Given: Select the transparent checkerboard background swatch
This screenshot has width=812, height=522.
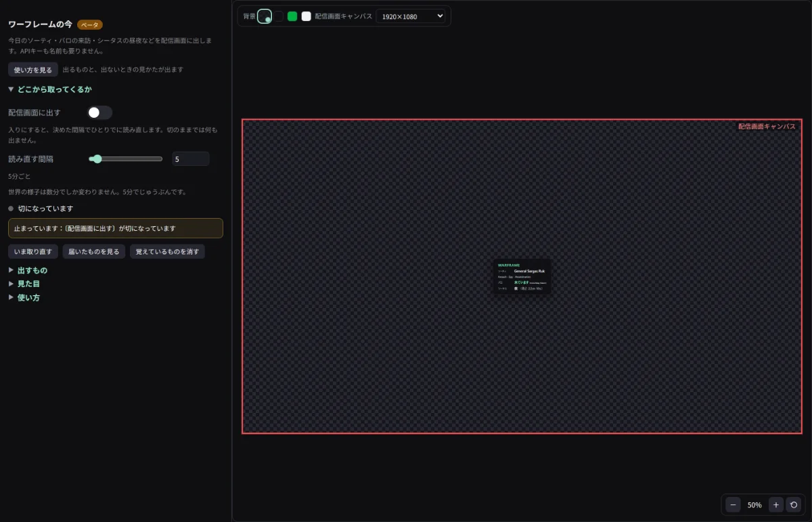Looking at the screenshot, I should 265,16.
